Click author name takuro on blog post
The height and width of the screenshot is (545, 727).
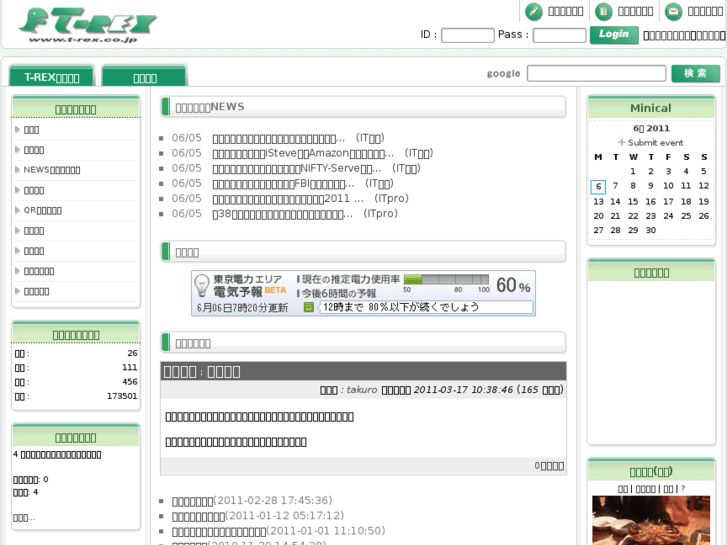(362, 390)
